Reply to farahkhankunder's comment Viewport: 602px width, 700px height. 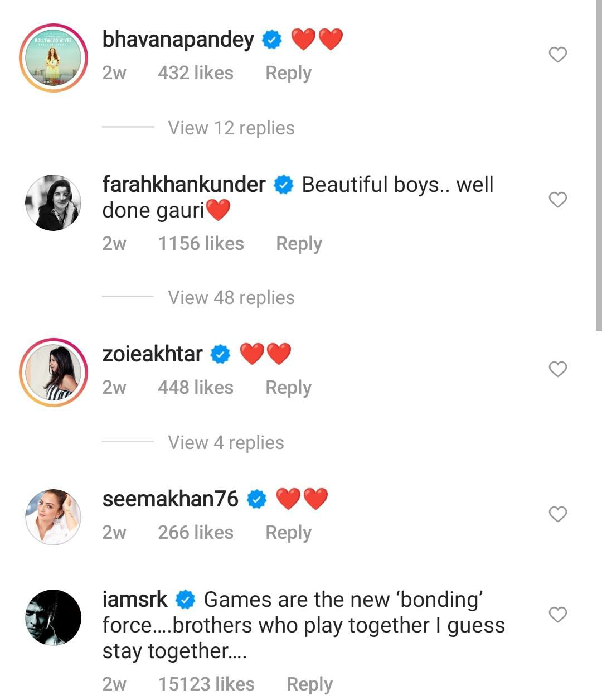coord(299,244)
